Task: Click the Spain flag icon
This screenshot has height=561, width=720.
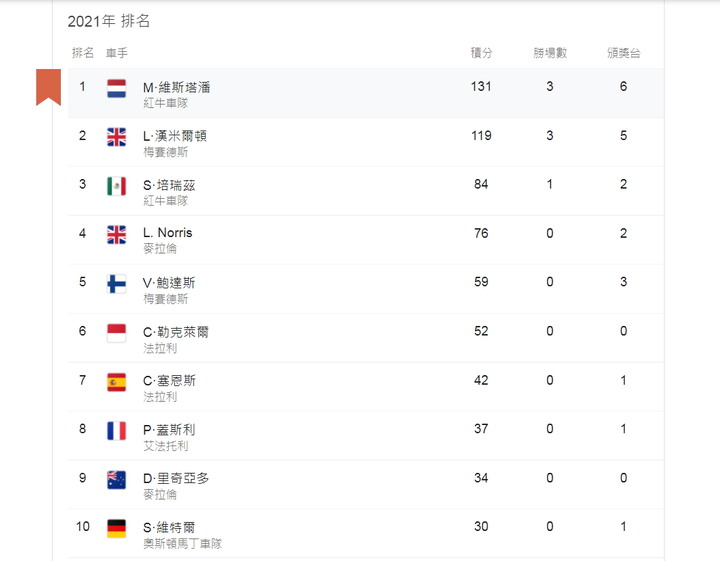Action: click(117, 382)
